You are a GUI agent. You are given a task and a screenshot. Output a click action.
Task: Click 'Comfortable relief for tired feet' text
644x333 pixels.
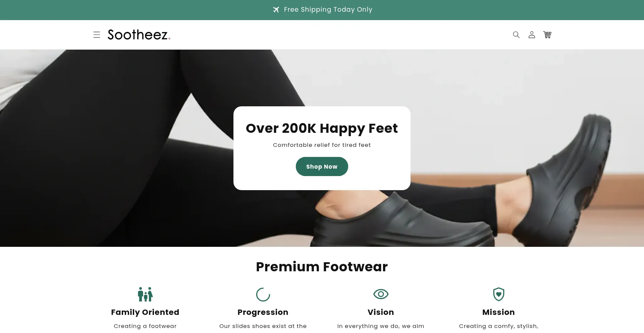click(322, 145)
